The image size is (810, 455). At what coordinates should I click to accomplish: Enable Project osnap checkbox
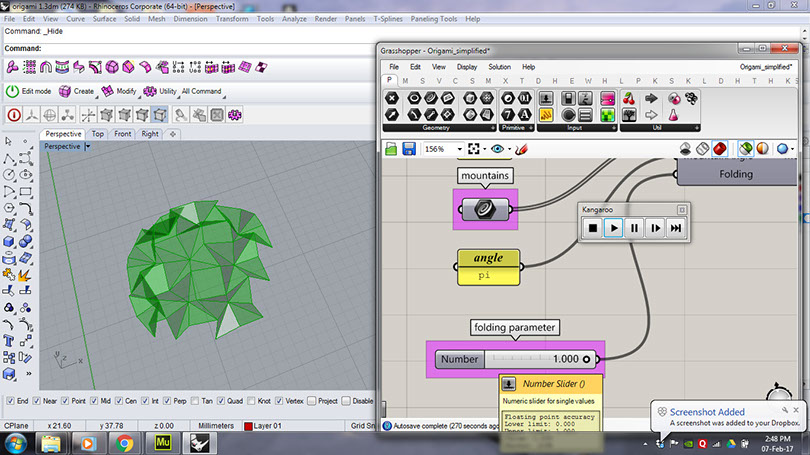[x=311, y=401]
